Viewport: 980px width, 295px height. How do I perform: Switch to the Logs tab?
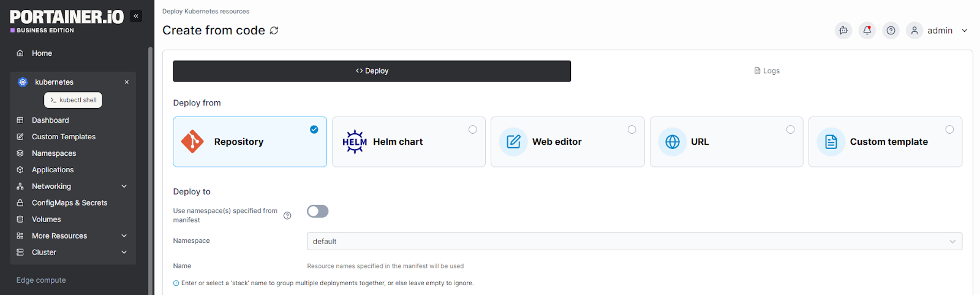(767, 71)
